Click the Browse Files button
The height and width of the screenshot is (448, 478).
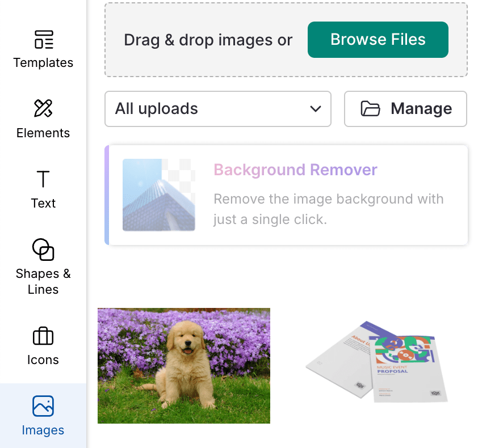tap(378, 40)
